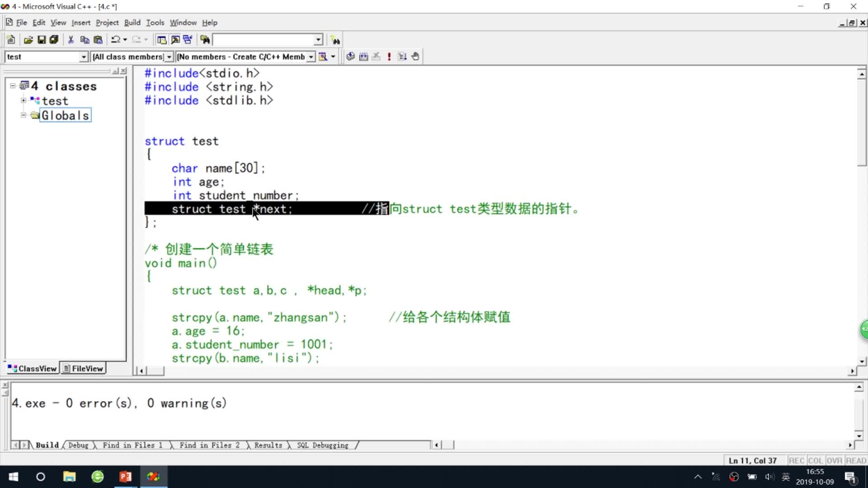Click the Execute Program red exclamation icon

tap(389, 56)
